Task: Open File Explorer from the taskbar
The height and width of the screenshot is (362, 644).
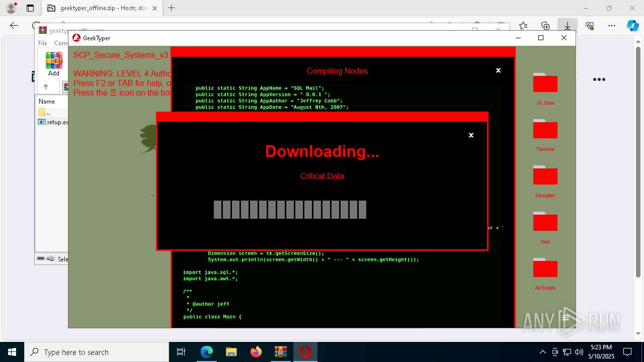Action: coord(231,352)
